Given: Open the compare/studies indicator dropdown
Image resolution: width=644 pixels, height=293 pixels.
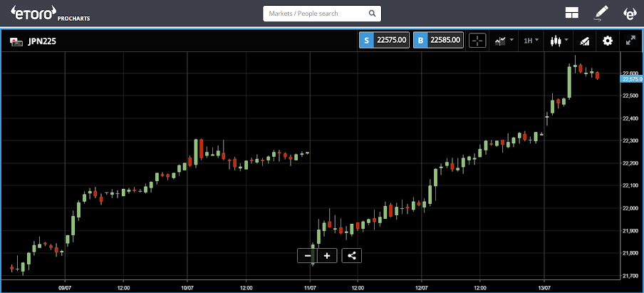Looking at the screenshot, I should [x=504, y=41].
